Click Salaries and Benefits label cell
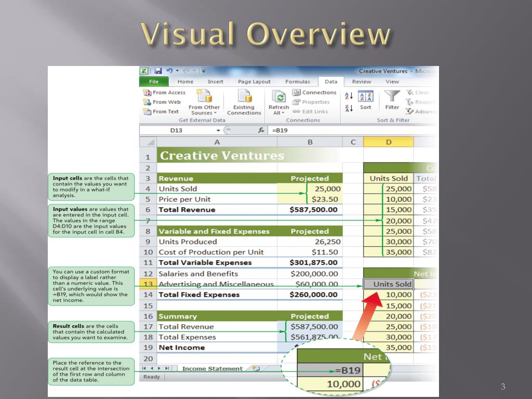 click(217, 273)
